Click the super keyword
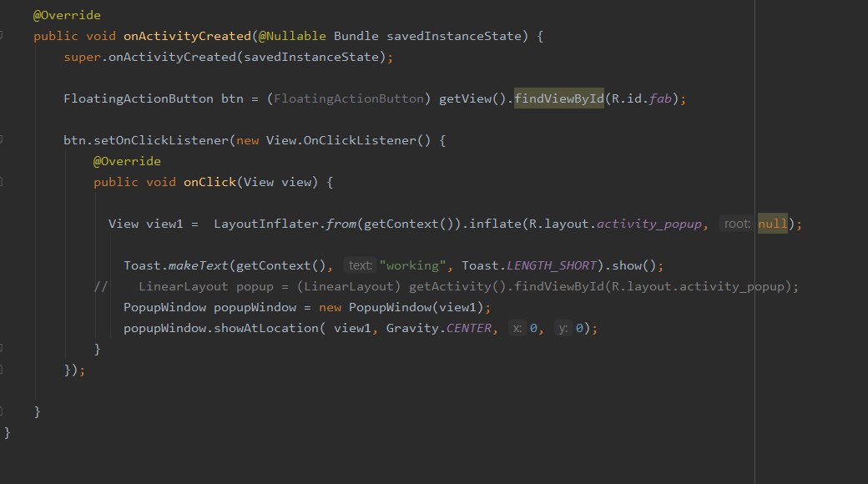The width and height of the screenshot is (868, 484). pyautogui.click(x=82, y=57)
